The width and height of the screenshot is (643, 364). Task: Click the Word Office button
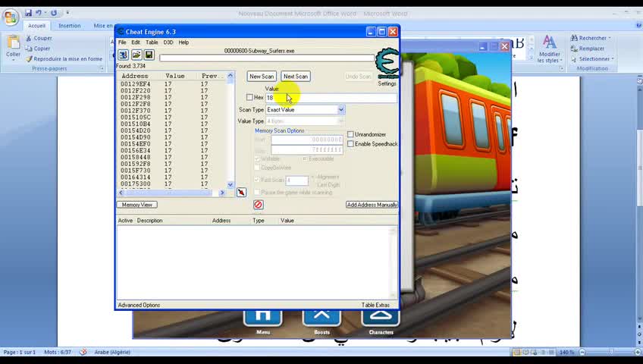point(11,17)
